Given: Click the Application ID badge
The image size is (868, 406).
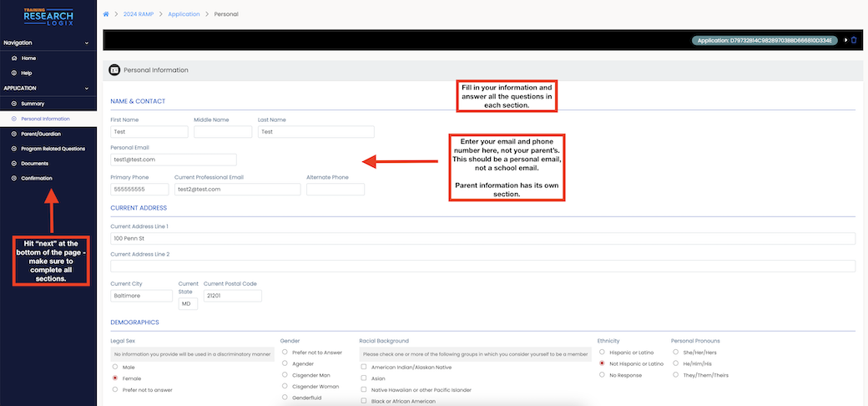Looking at the screenshot, I should (765, 40).
